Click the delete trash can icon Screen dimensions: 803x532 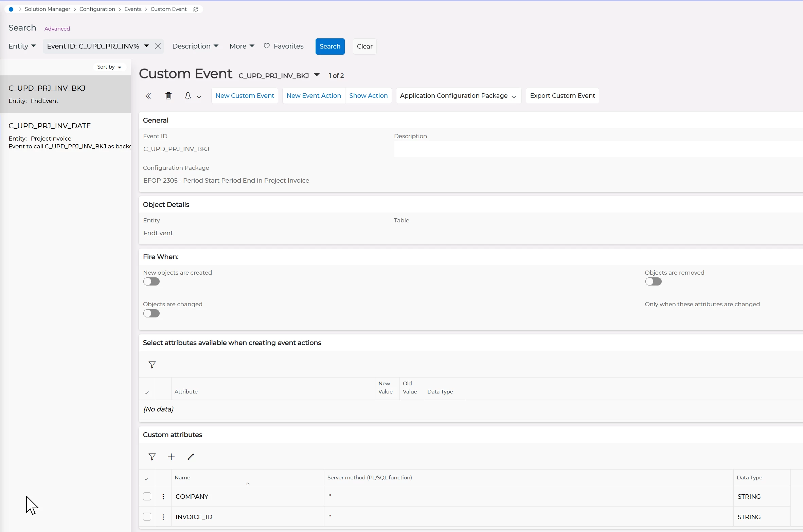click(168, 96)
